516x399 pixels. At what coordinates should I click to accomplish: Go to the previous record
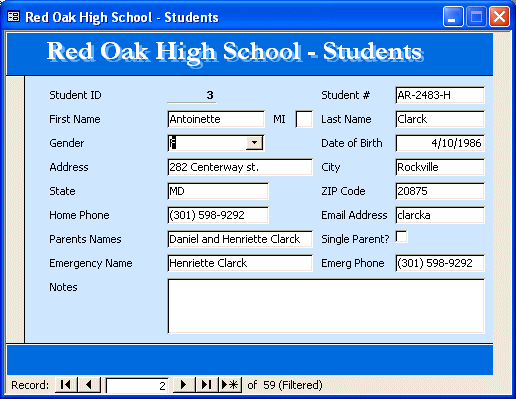click(89, 385)
